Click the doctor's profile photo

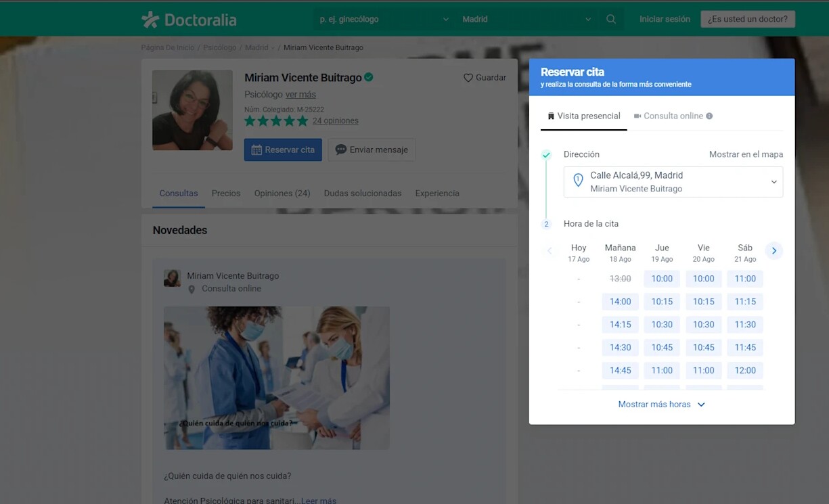(x=192, y=110)
